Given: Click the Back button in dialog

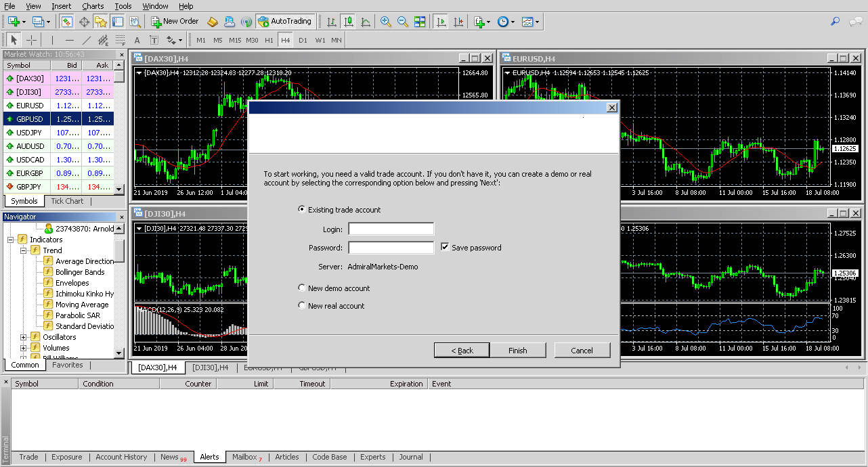Looking at the screenshot, I should pos(462,350).
